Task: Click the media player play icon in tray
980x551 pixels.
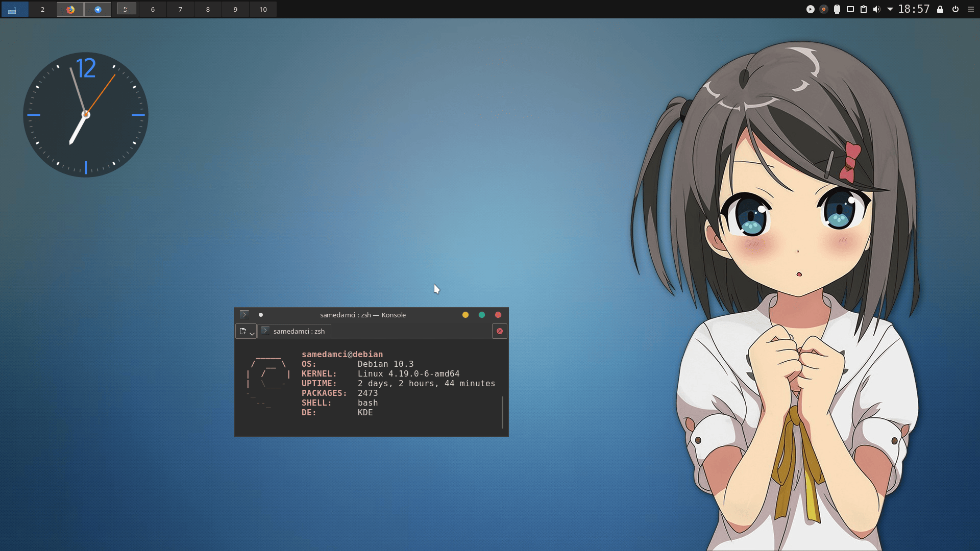Action: click(810, 9)
